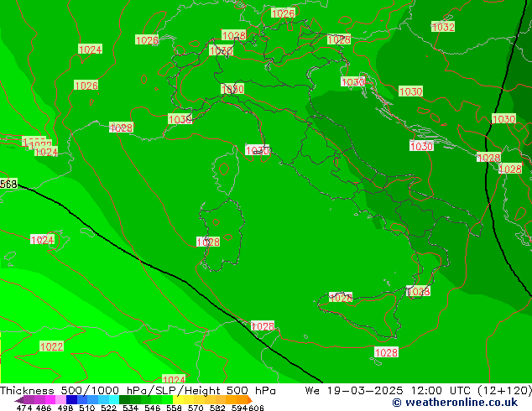Image resolution: width=532 pixels, height=411 pixels.
Task: Click the purple arrow end of legend
Action: 19,400
